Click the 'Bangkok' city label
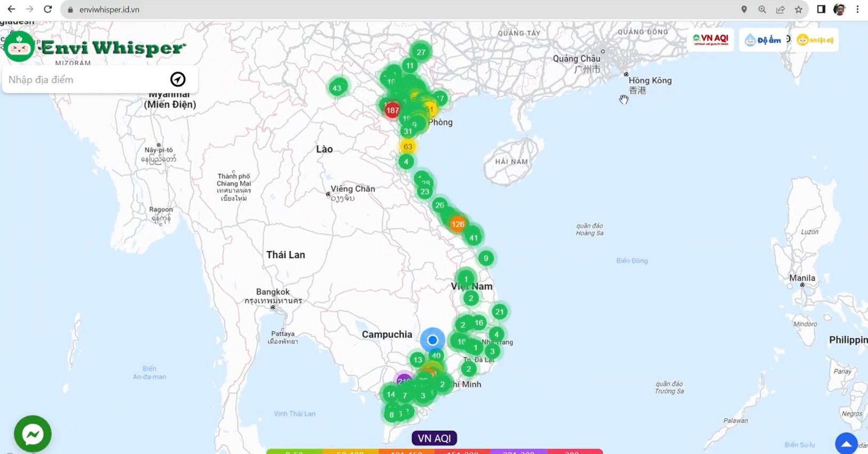 pos(273,292)
